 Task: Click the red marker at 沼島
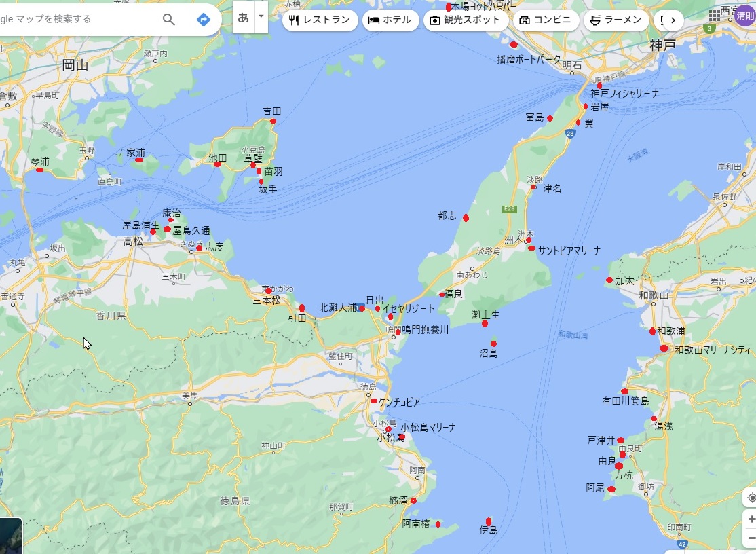(x=493, y=344)
